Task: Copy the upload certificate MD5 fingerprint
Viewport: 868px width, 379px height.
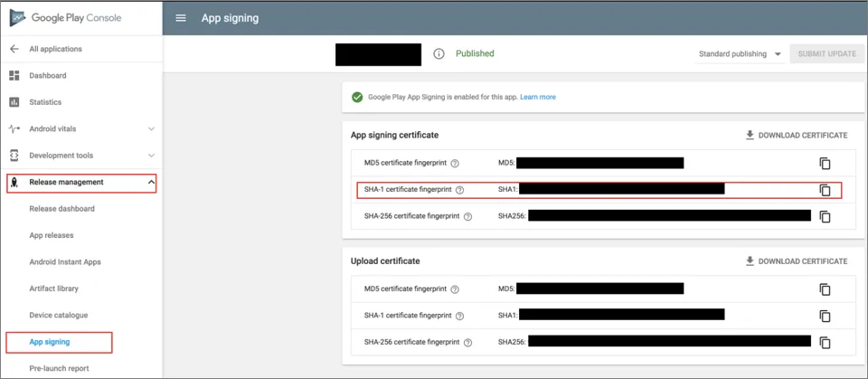Action: [825, 289]
